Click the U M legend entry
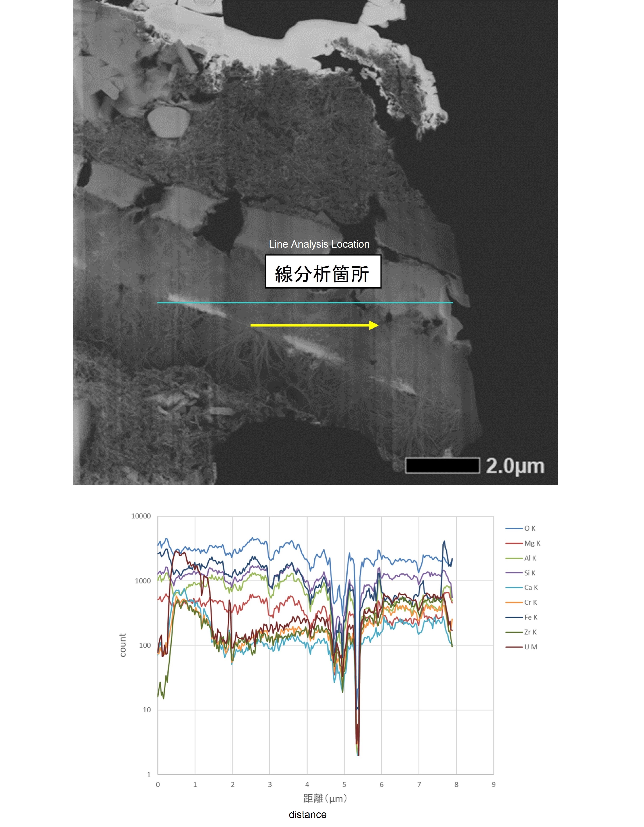644x827 pixels. (521, 647)
